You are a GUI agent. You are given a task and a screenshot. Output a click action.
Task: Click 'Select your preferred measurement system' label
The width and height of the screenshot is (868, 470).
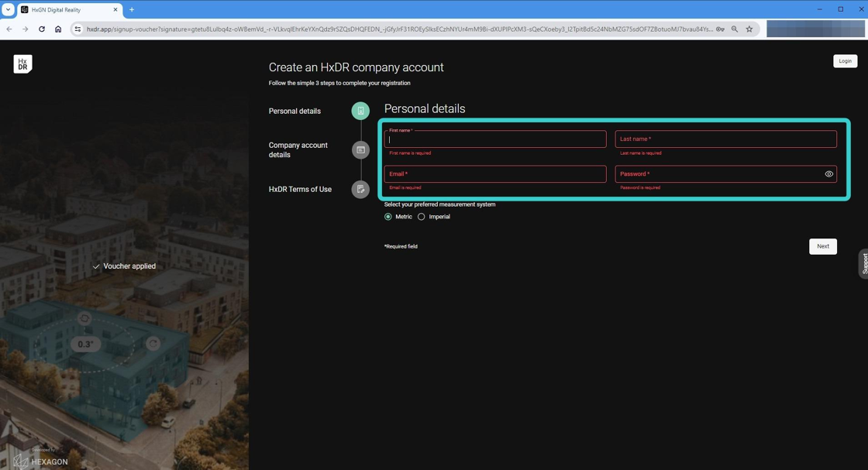click(x=439, y=204)
